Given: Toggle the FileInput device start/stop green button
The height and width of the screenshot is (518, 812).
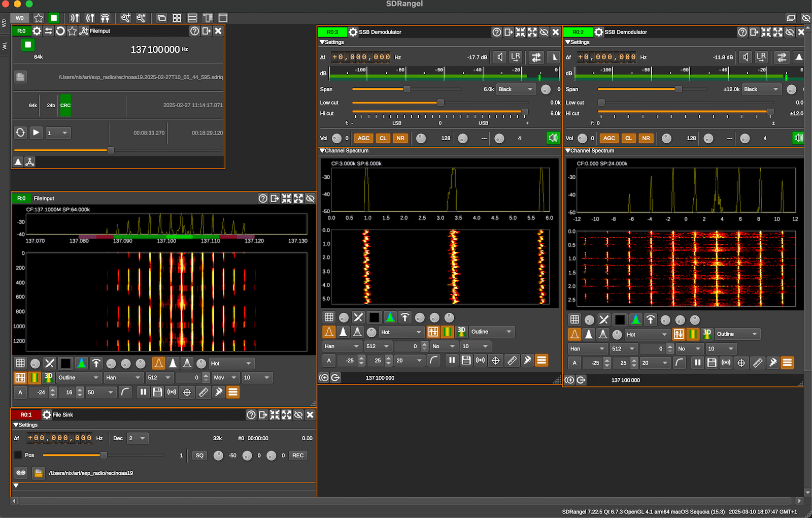Looking at the screenshot, I should coord(28,45).
